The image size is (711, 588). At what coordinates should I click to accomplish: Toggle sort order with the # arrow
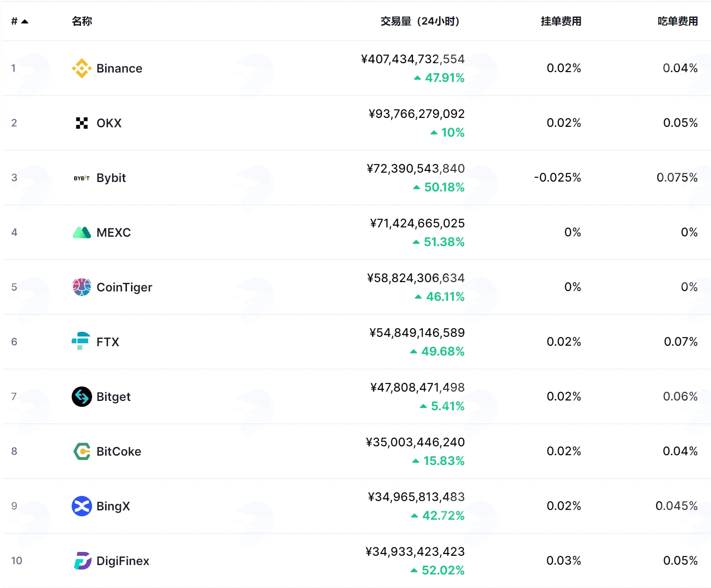(25, 21)
